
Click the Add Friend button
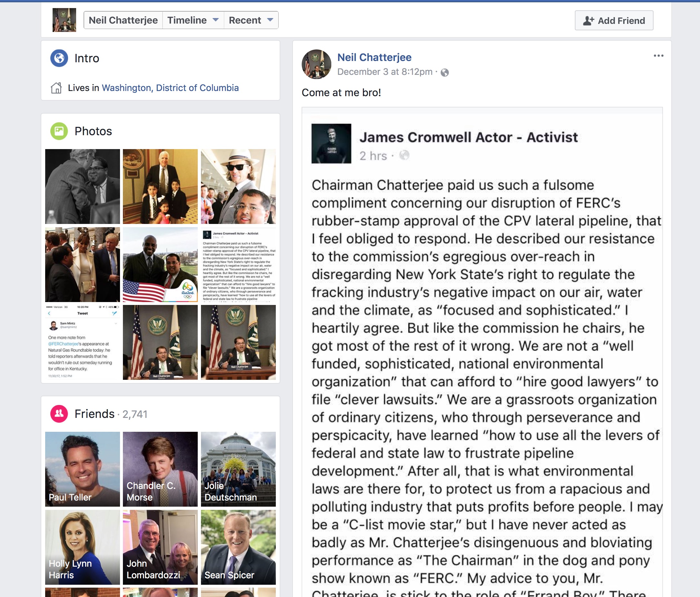pos(614,21)
